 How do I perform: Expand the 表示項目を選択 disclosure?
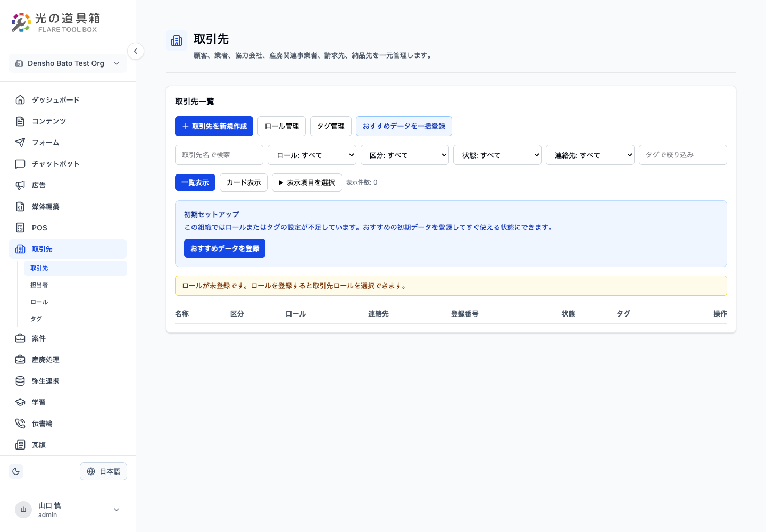coord(307,182)
